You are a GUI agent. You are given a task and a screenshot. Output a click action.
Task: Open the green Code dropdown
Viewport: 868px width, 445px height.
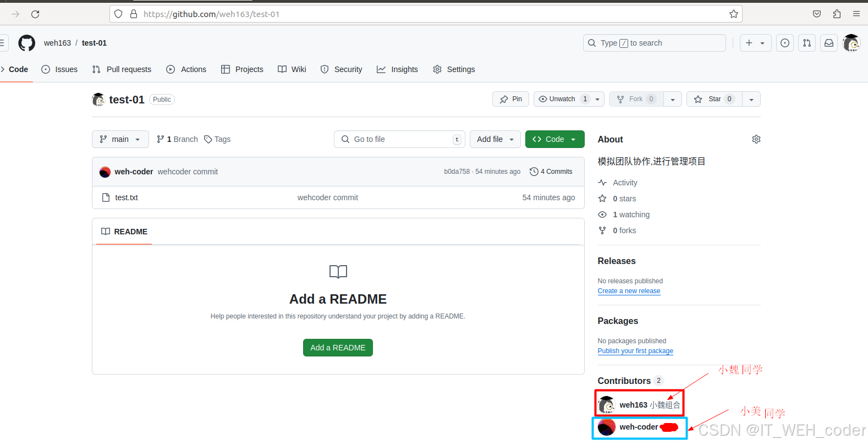click(x=554, y=139)
